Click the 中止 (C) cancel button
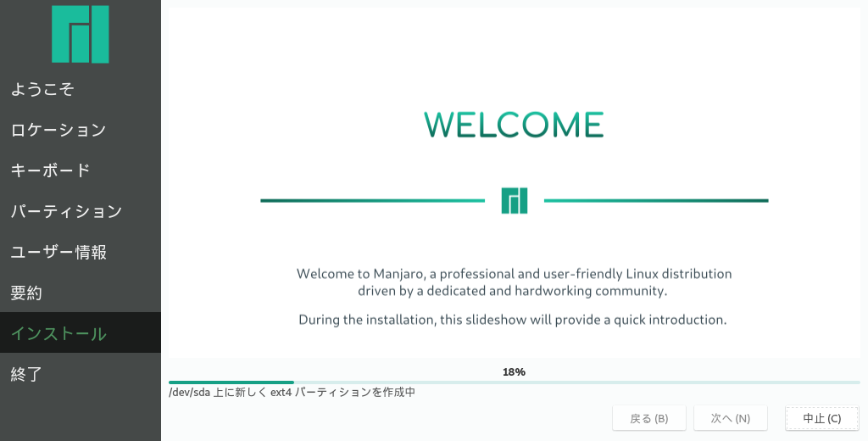868x441 pixels. click(822, 418)
